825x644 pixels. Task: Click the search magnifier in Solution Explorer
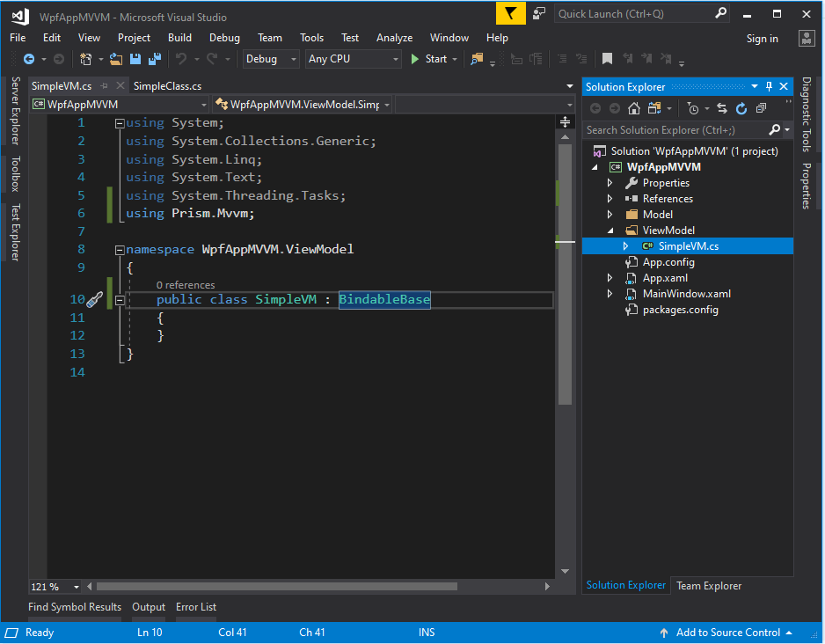[x=775, y=129]
